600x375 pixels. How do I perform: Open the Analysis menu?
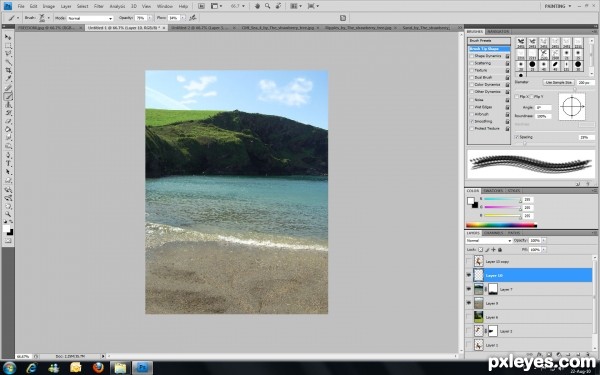[117, 6]
